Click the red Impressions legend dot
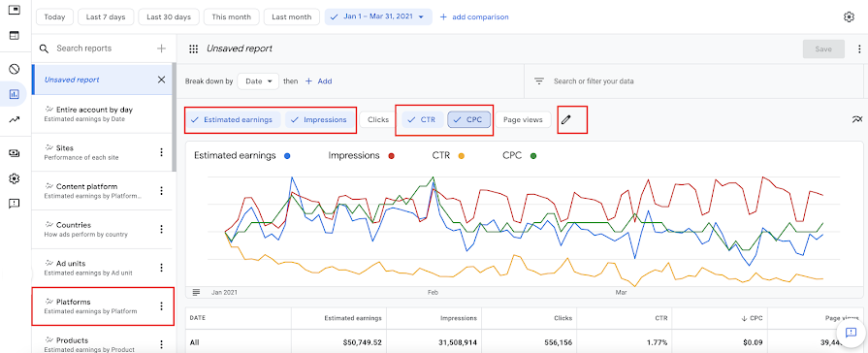This screenshot has height=353, width=868. [x=392, y=156]
